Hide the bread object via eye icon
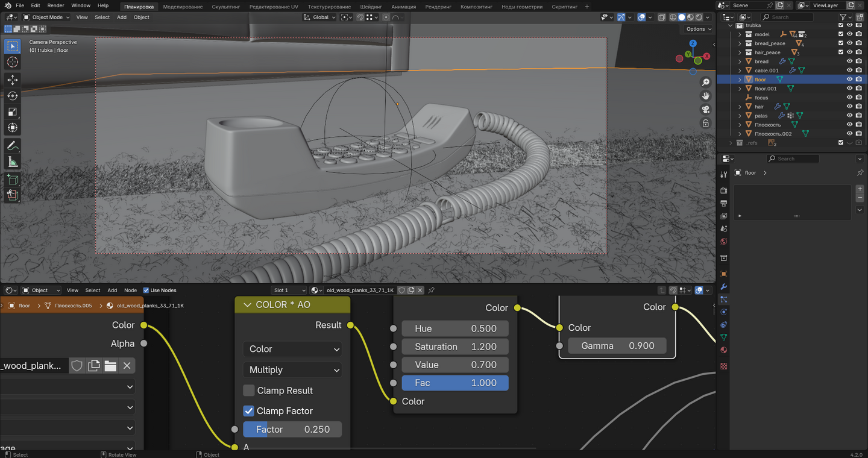The image size is (868, 458). (849, 61)
